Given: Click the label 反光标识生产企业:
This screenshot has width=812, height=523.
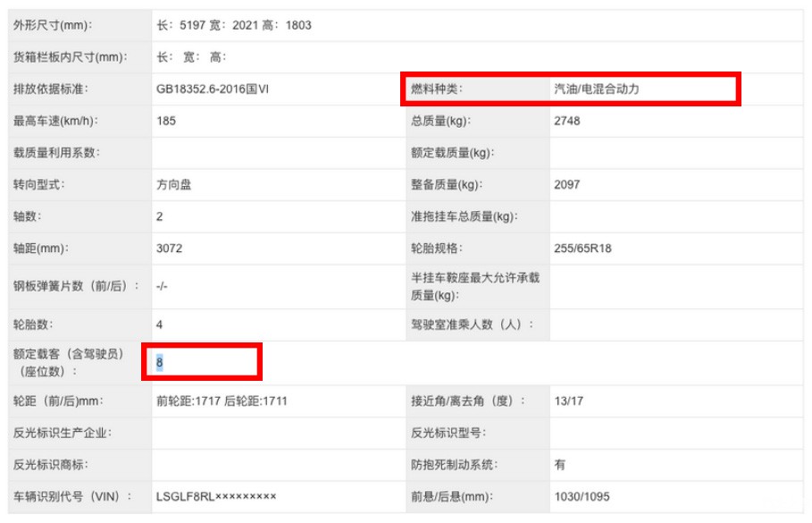Looking at the screenshot, I should (63, 434).
